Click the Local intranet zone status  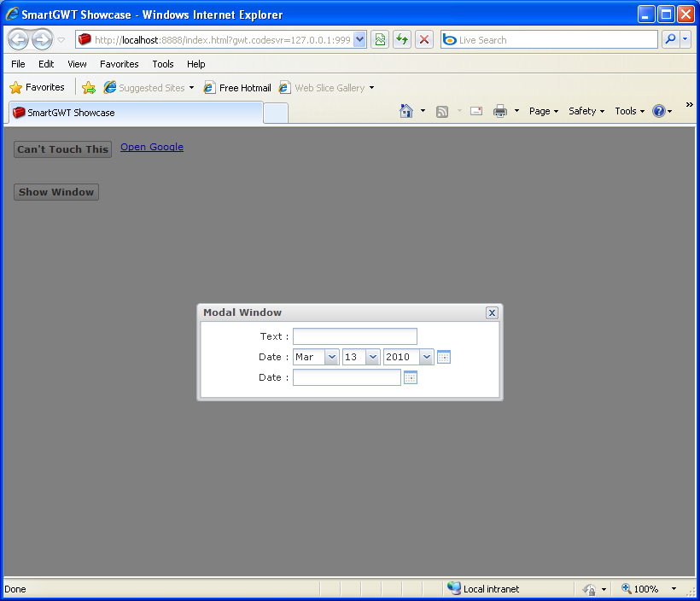pyautogui.click(x=483, y=589)
